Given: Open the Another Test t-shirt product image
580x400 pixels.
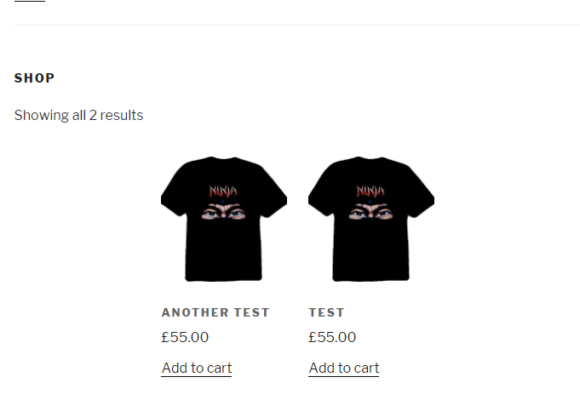Looking at the screenshot, I should [x=224, y=219].
